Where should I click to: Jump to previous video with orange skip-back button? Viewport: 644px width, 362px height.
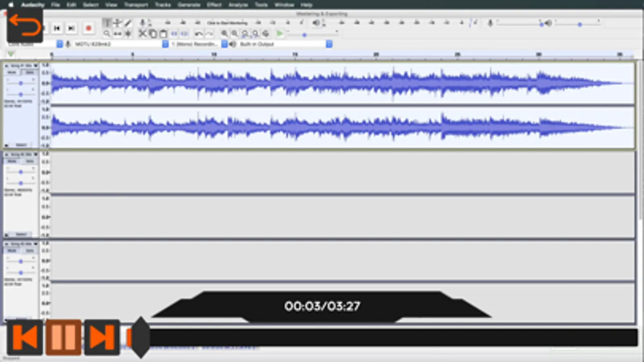pos(25,337)
